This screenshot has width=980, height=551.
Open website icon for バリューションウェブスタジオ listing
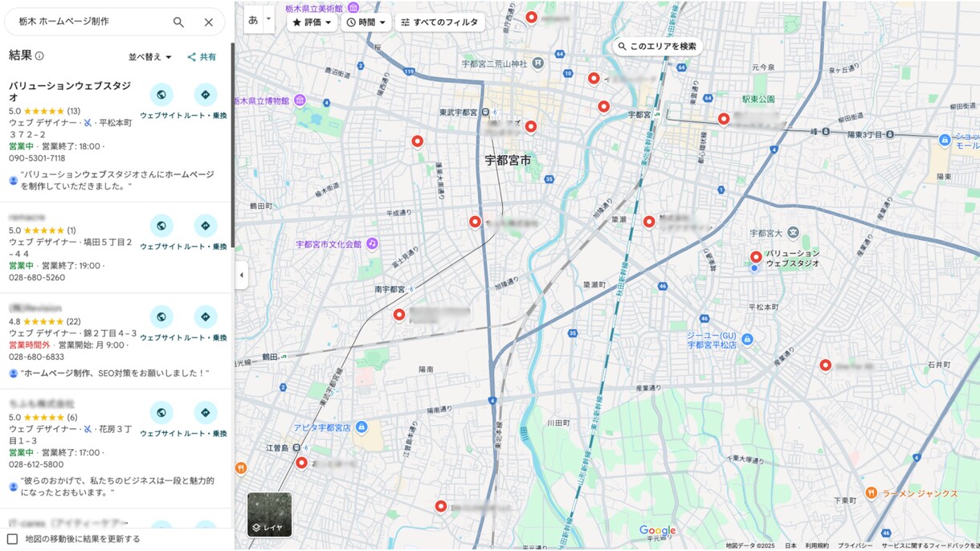click(x=161, y=95)
